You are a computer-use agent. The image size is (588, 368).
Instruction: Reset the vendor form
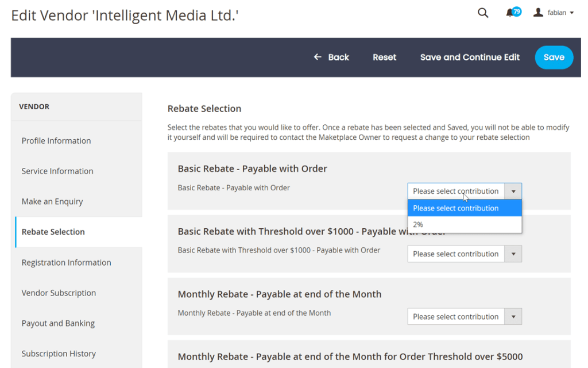pyautogui.click(x=384, y=57)
